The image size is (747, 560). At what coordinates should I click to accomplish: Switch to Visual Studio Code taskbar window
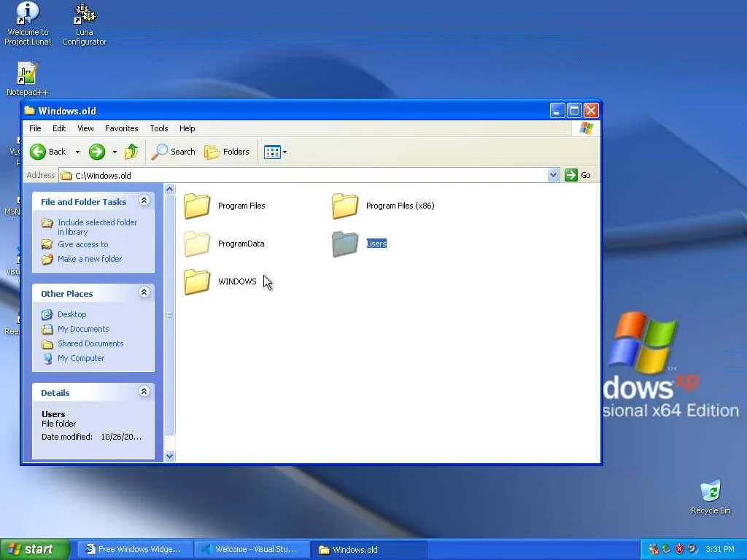pyautogui.click(x=252, y=550)
